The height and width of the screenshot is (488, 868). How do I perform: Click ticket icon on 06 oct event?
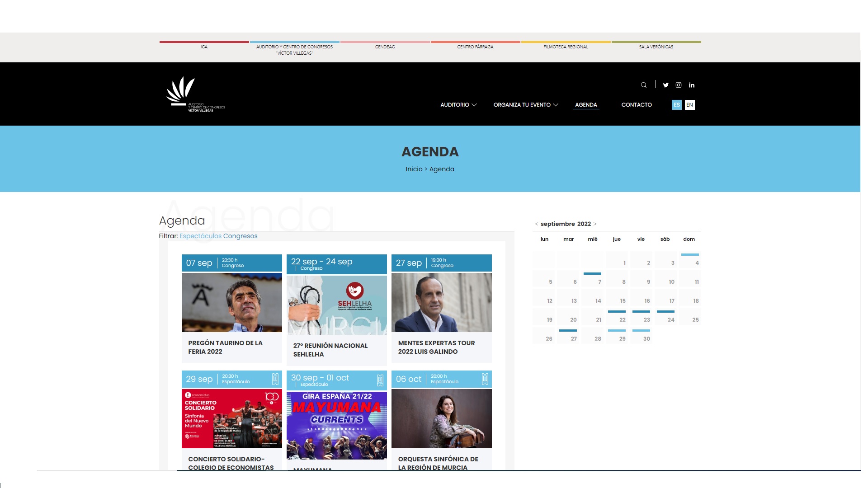[x=485, y=379]
